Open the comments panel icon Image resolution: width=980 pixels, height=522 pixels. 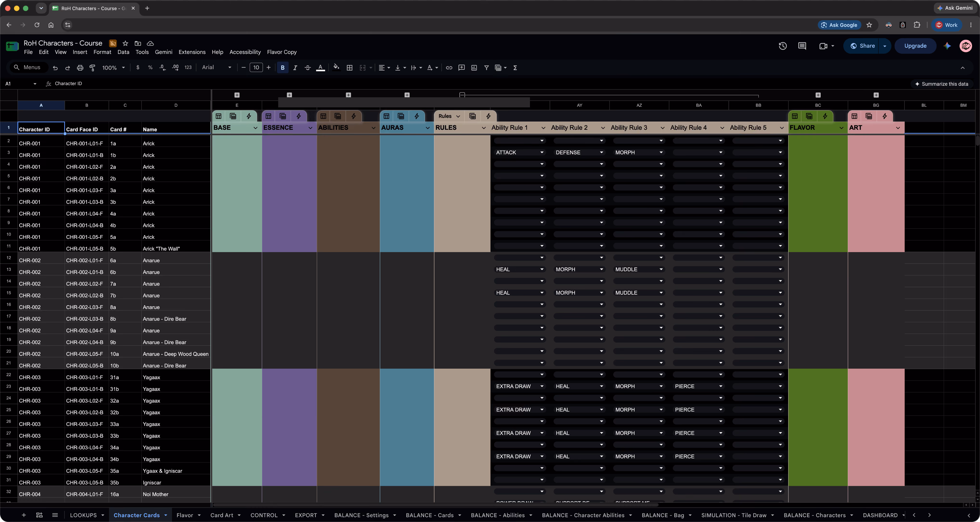[x=802, y=46]
